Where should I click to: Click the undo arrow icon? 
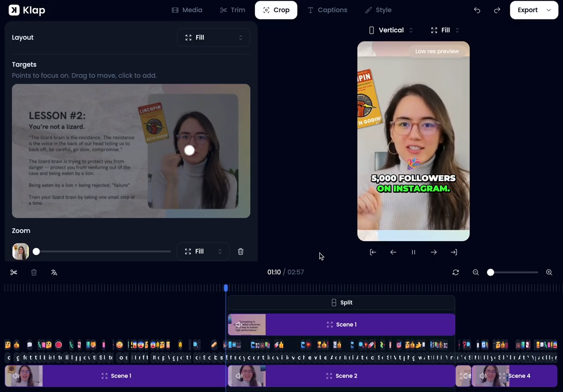[x=477, y=10]
